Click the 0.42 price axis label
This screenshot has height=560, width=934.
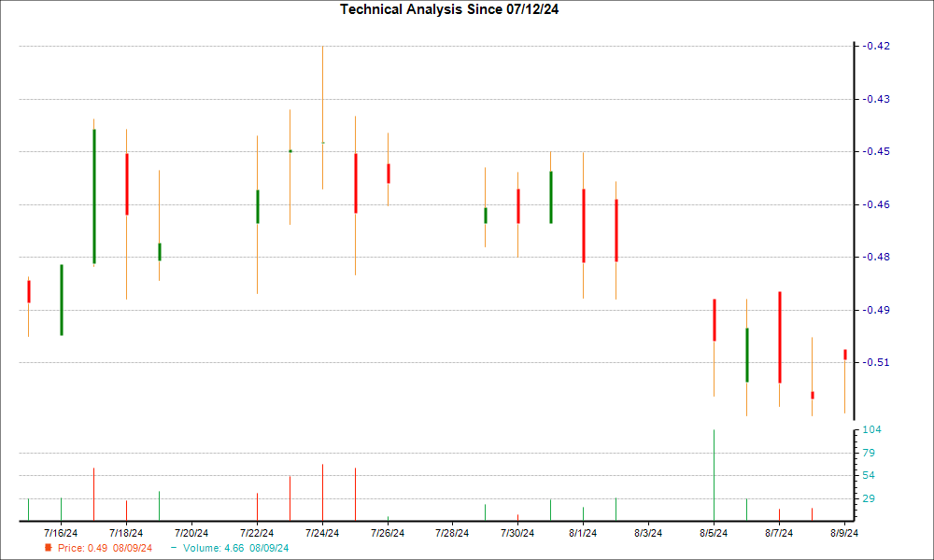tap(876, 46)
